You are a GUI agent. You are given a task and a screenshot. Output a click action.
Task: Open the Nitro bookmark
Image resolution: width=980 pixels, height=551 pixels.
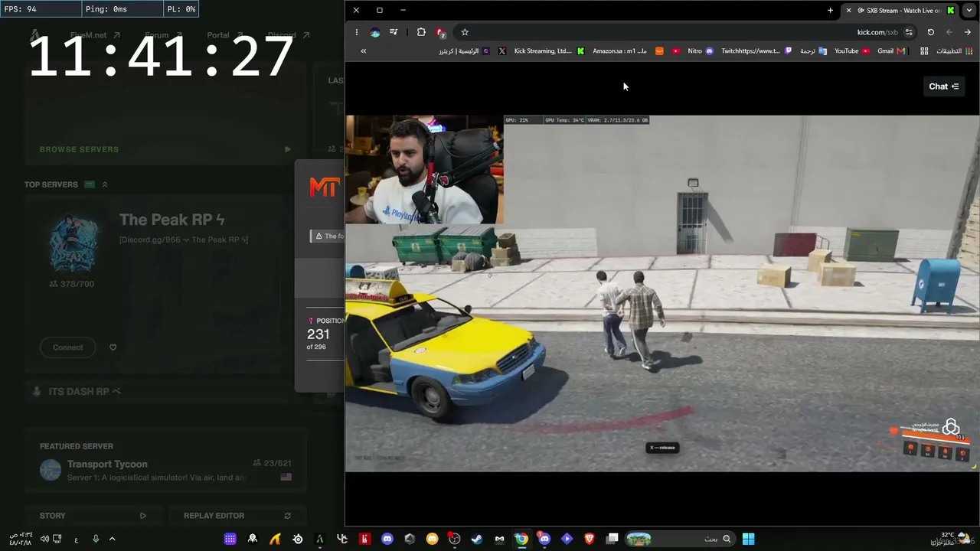[x=699, y=51]
